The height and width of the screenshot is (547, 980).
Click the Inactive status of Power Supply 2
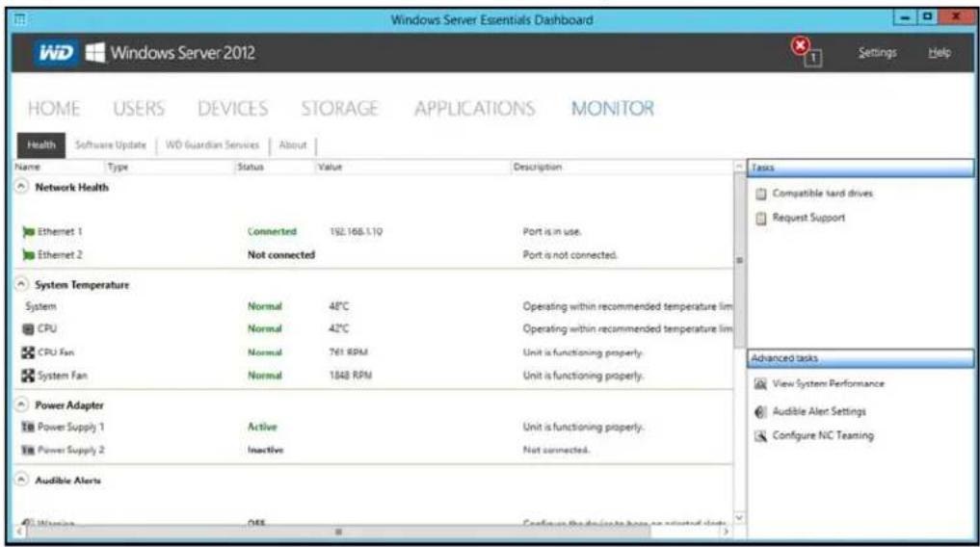pos(265,450)
